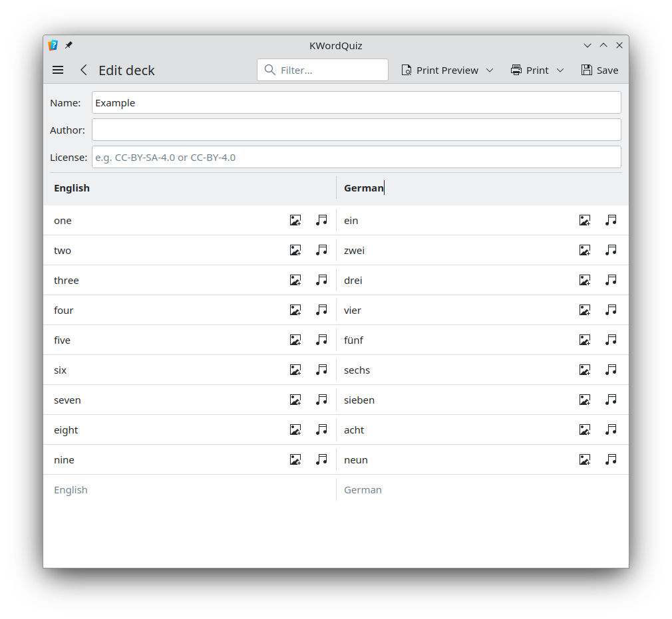Add an image to the German word "neun"
Viewport: 672px width, 619px height.
coord(585,459)
